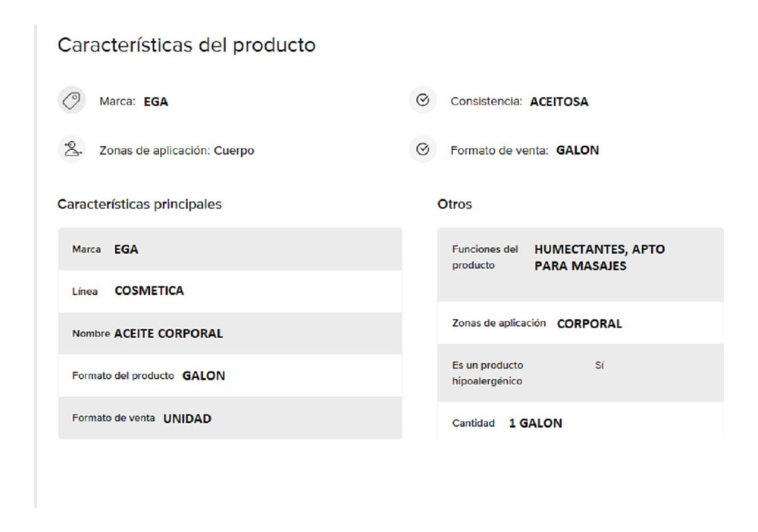Select the 'Otros' section title
Image resolution: width=758 pixels, height=532 pixels.
point(455,204)
